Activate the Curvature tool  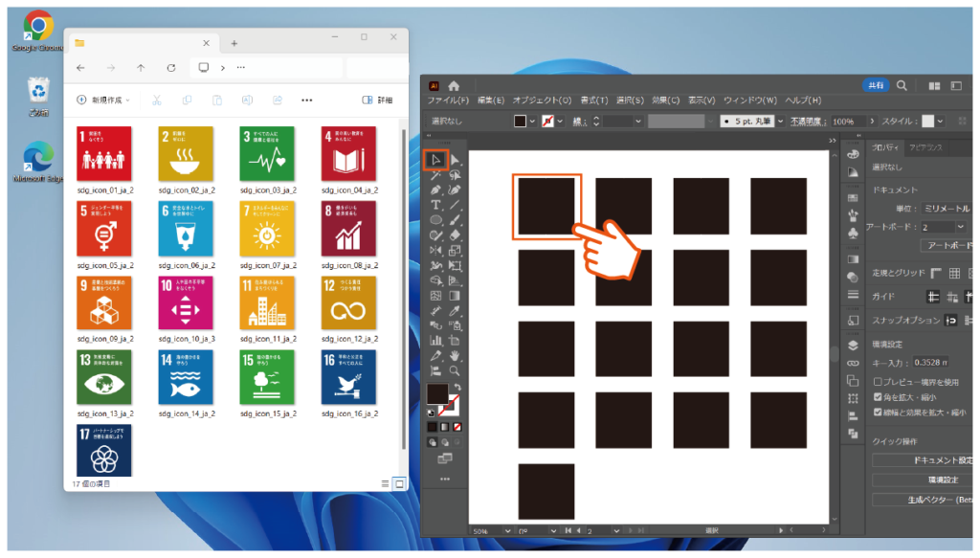pyautogui.click(x=455, y=190)
